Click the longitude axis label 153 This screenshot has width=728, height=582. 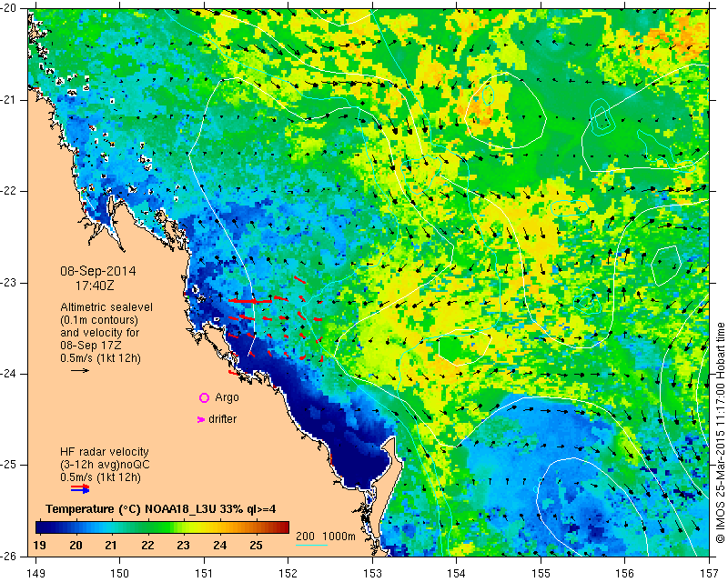point(372,574)
